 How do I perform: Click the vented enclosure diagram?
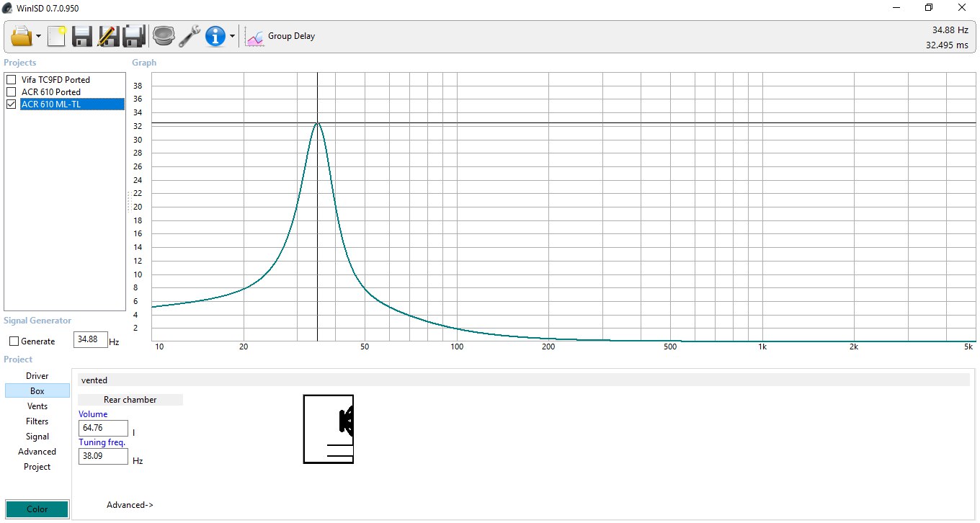click(329, 429)
